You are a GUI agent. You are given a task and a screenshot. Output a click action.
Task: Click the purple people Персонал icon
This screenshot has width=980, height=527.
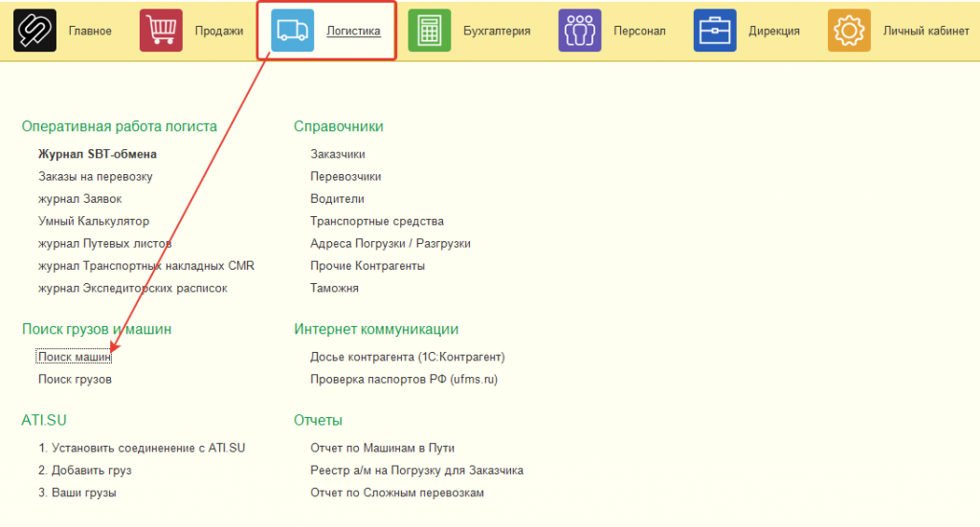click(x=579, y=30)
